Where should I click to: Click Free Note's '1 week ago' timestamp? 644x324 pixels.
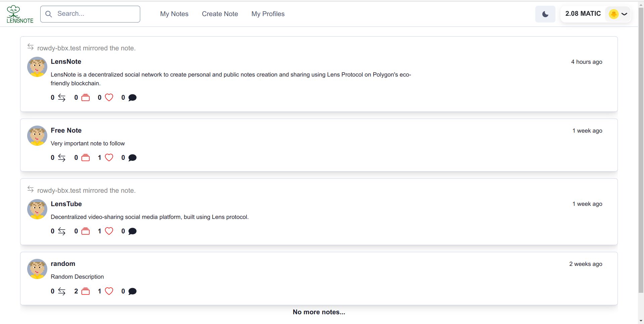[587, 131]
